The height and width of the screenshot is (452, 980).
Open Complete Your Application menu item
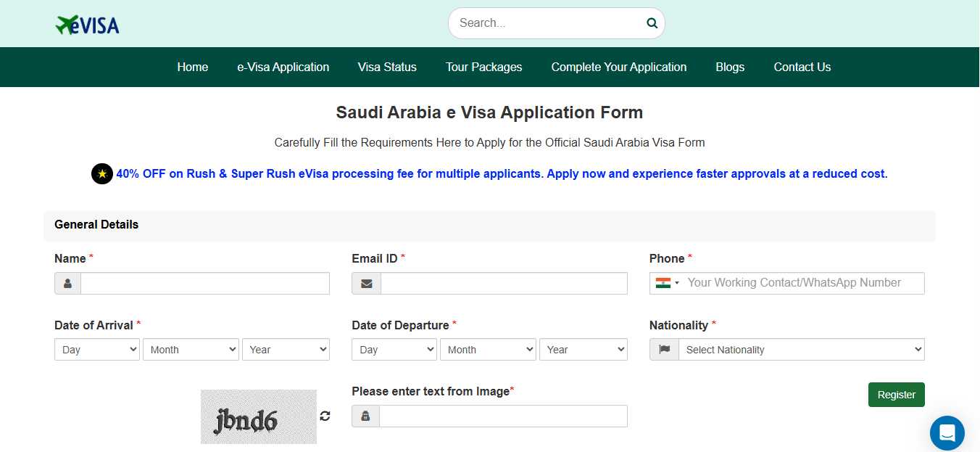pos(619,67)
